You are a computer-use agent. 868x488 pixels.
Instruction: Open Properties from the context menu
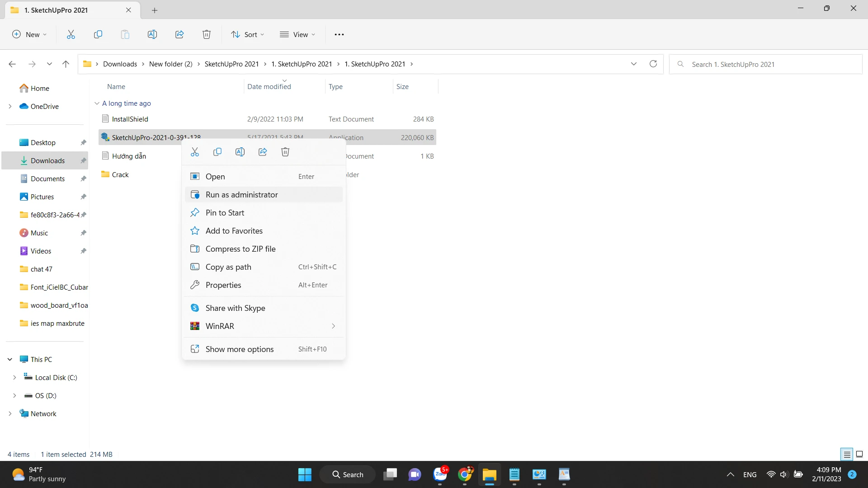pyautogui.click(x=264, y=285)
